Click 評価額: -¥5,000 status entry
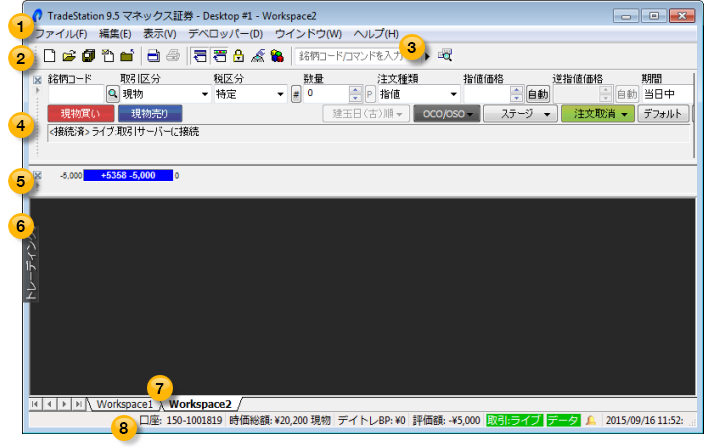Screen dimensions: 704x448 pyautogui.click(x=446, y=421)
